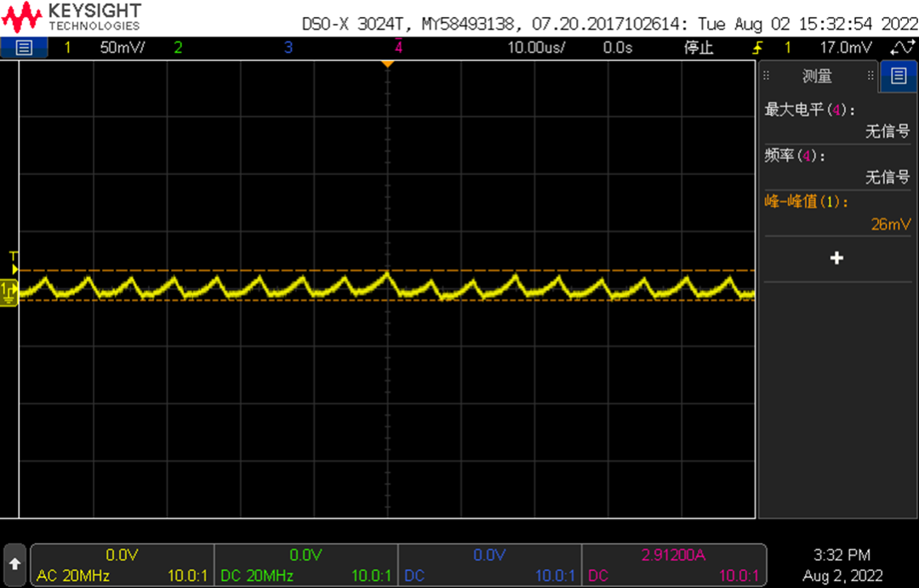Open the 17.0mV trigger level setting

click(x=846, y=48)
